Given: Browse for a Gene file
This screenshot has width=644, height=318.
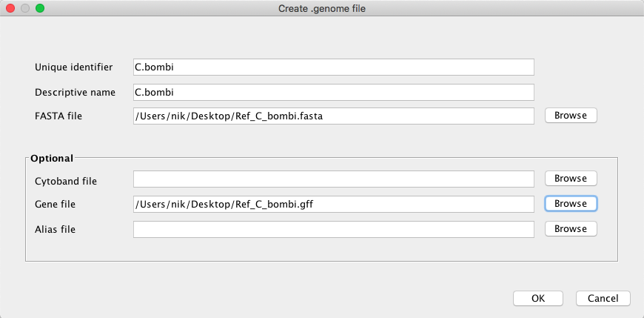Looking at the screenshot, I should (x=571, y=204).
